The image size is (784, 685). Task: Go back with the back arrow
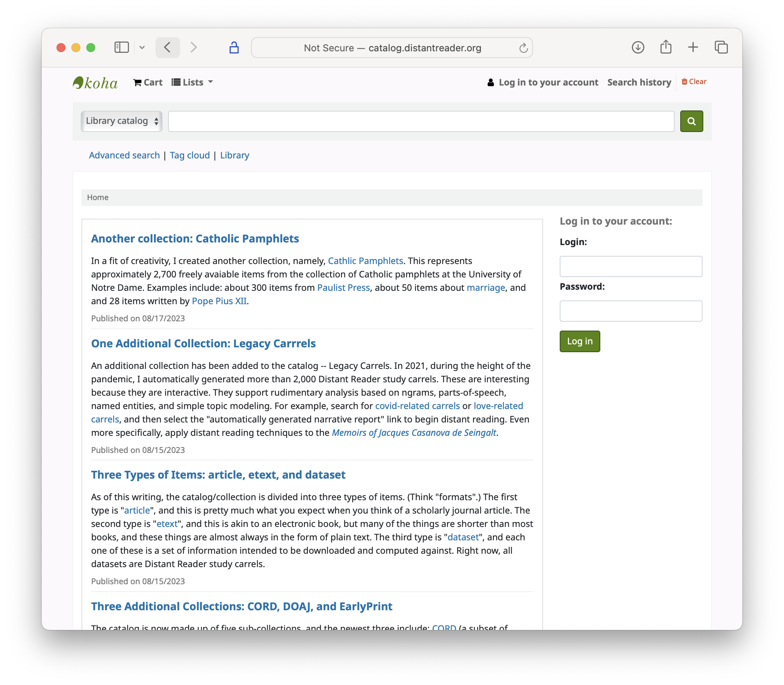[x=167, y=47]
